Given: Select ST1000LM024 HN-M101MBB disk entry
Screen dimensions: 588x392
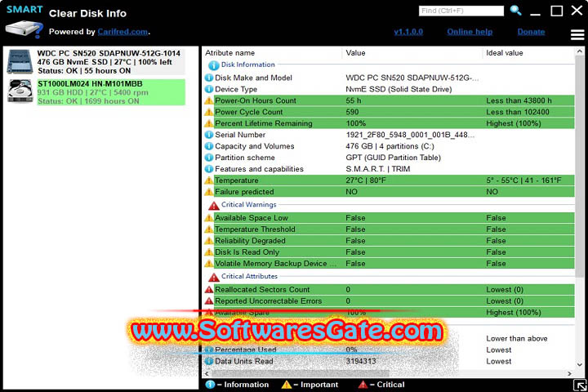Looking at the screenshot, I should click(110, 92).
